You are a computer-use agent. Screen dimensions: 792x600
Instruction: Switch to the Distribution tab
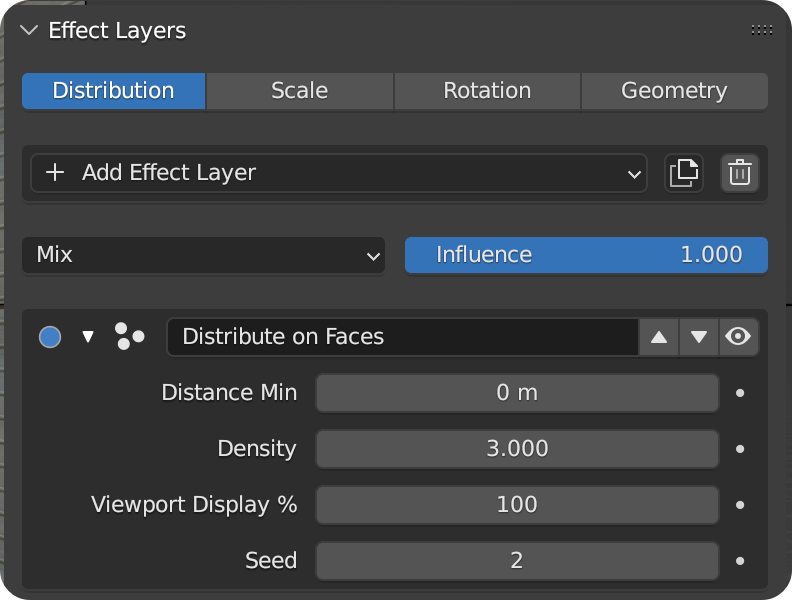[x=113, y=91]
